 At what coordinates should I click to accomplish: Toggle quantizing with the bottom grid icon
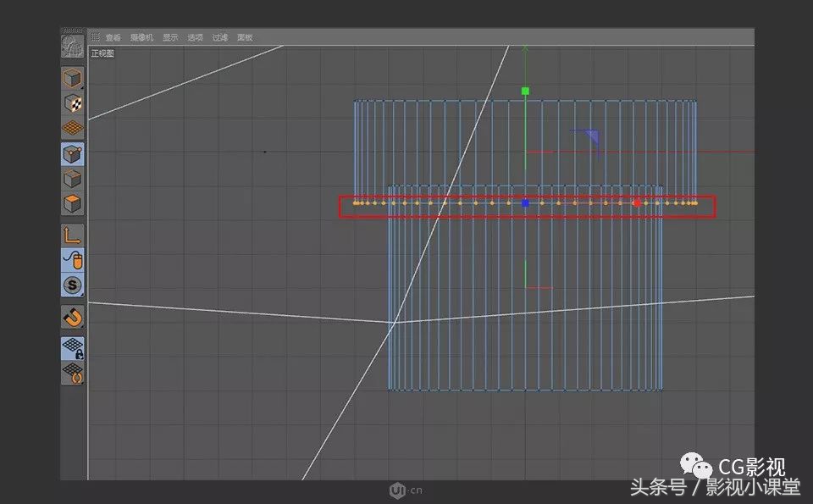tap(72, 371)
